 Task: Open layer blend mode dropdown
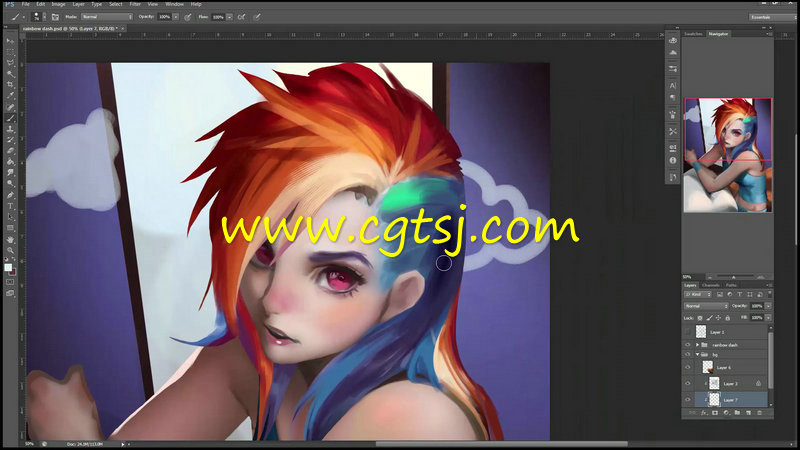[x=706, y=306]
